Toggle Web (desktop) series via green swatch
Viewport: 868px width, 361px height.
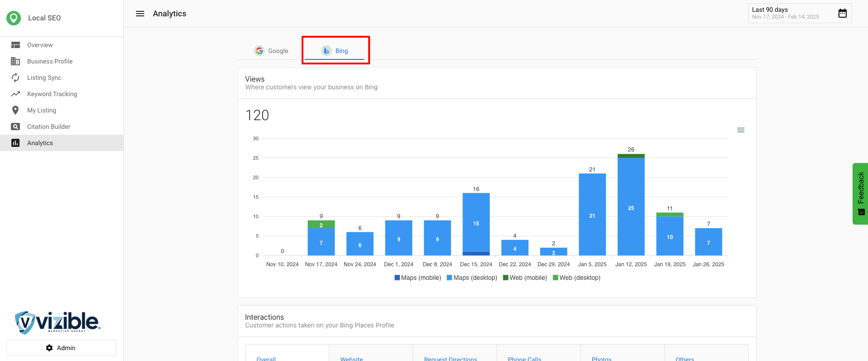click(556, 278)
